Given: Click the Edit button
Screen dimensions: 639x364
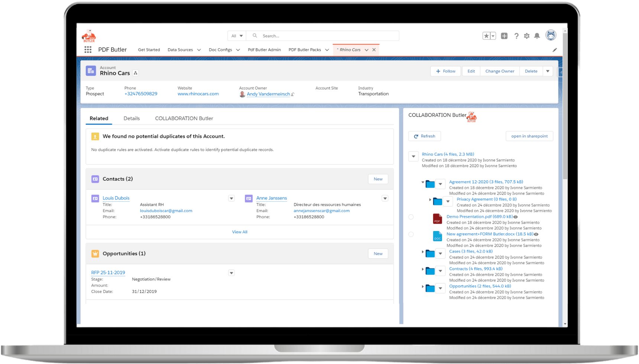Looking at the screenshot, I should (x=471, y=71).
